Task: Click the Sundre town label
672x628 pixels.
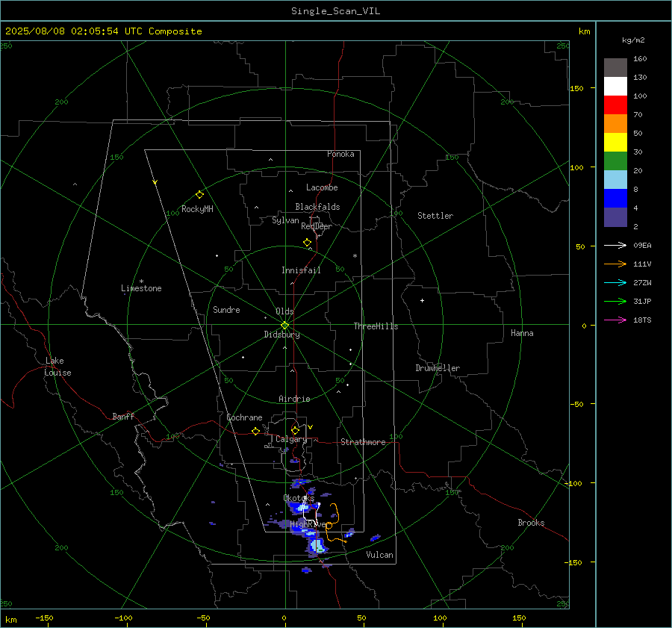Action: (226, 310)
